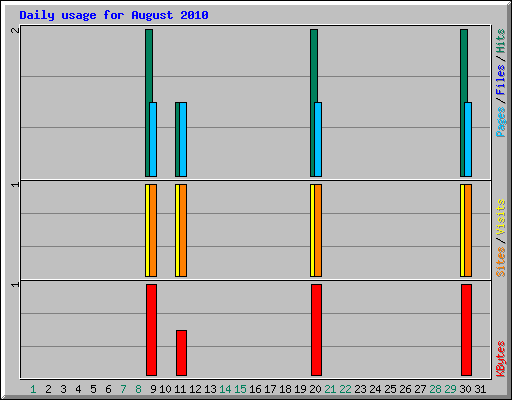Click day label "3" on the date axis
The image size is (512, 400).
[x=63, y=389]
